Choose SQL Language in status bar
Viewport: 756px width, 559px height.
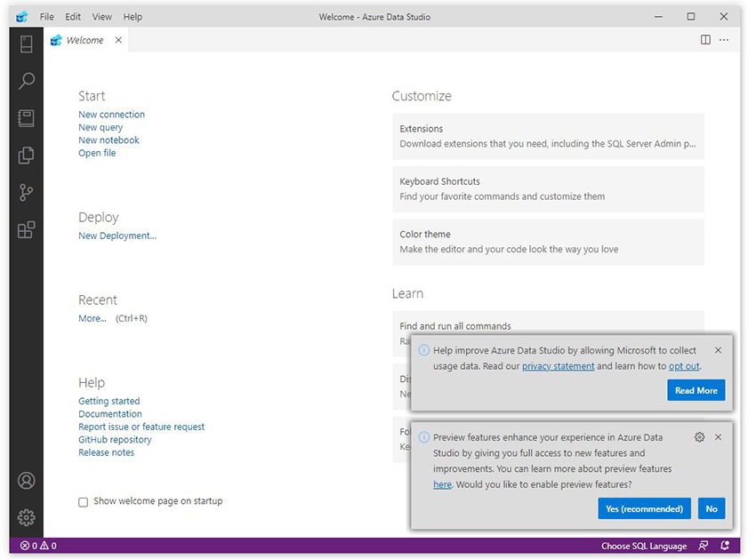[644, 546]
